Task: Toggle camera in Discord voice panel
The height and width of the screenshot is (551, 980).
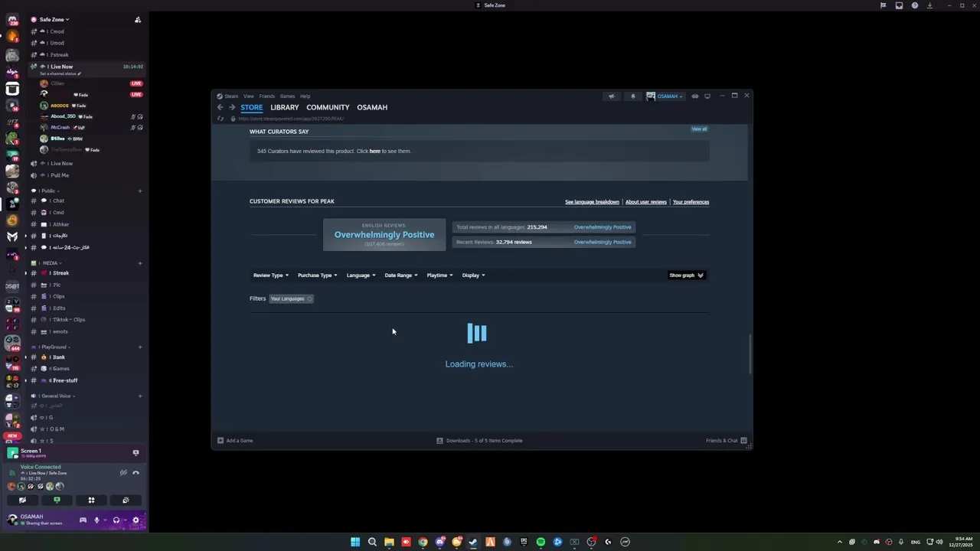Action: [x=22, y=500]
